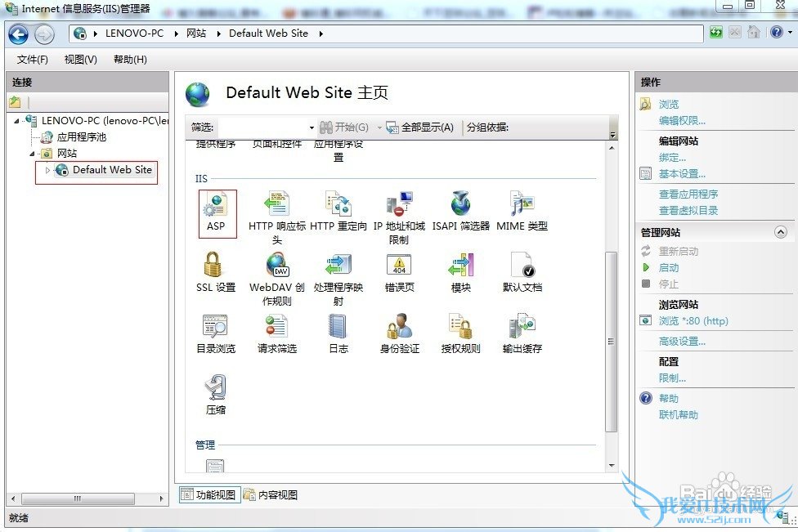Click 全部显示(A) button
Image resolution: width=798 pixels, height=532 pixels.
(x=420, y=127)
